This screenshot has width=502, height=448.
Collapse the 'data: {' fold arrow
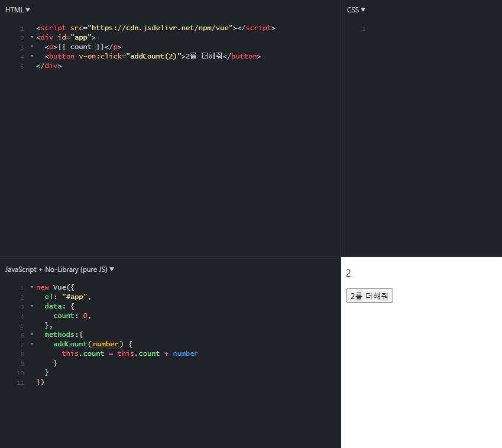32,306
